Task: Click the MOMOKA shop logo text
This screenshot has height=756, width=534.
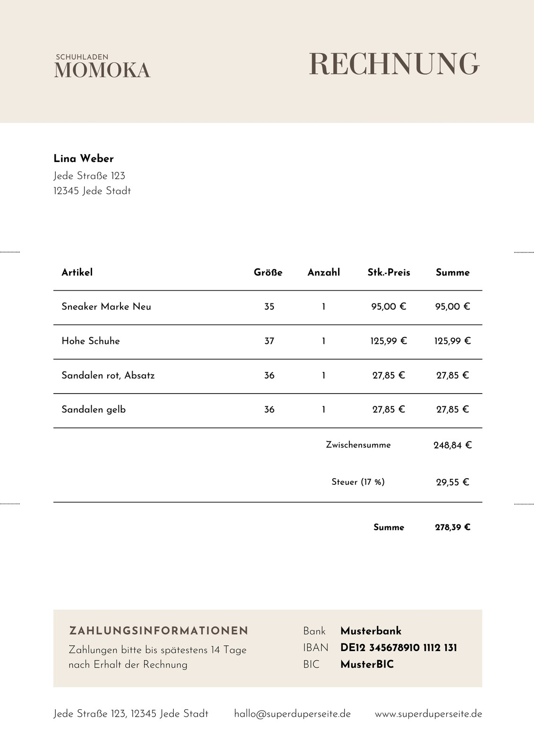Action: tap(102, 70)
